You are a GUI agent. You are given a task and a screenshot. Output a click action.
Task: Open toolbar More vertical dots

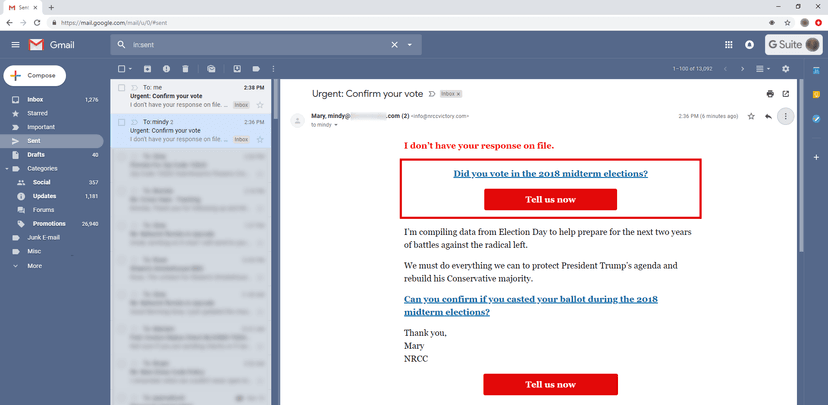tap(273, 69)
